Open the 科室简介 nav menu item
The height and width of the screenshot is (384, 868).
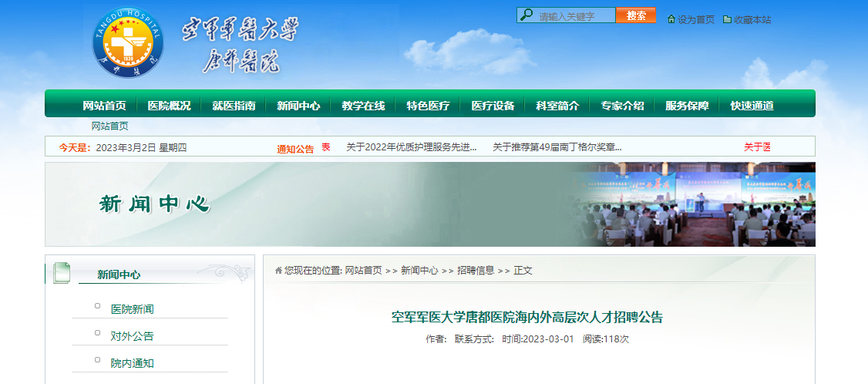click(x=558, y=106)
